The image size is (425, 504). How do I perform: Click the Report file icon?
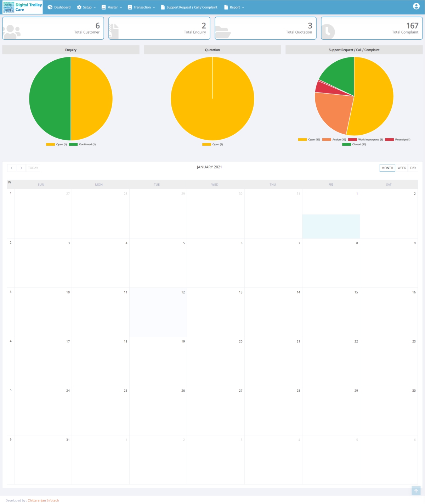(226, 7)
